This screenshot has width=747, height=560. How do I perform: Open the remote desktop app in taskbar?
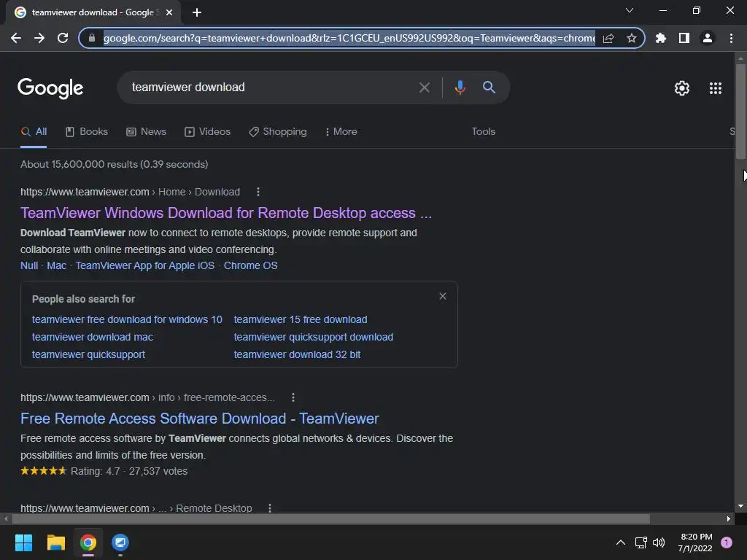tap(120, 542)
